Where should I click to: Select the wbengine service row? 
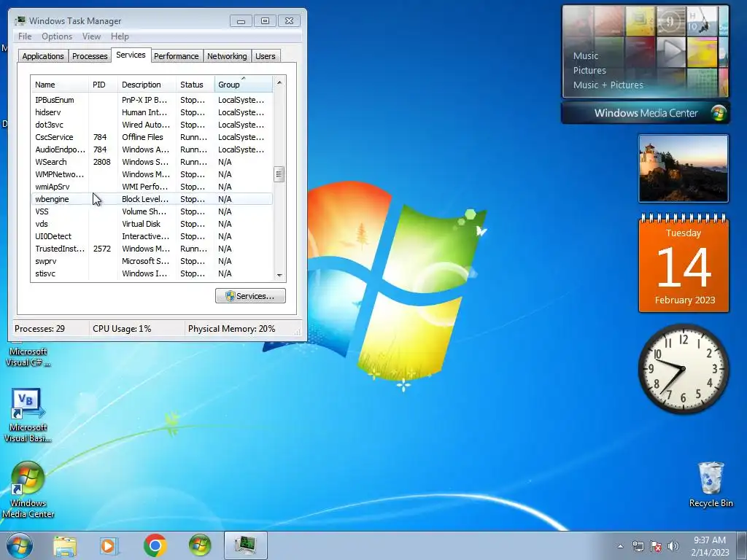pos(152,199)
